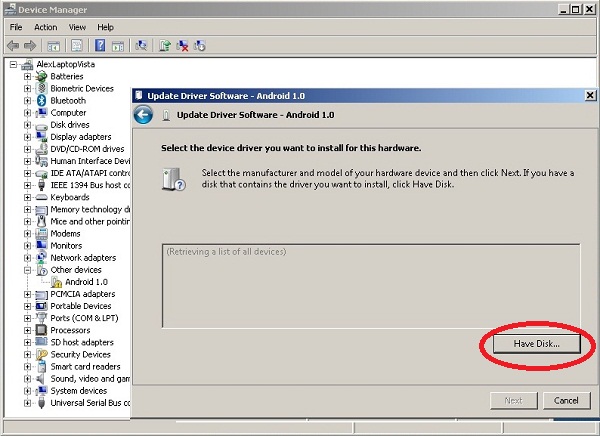Click the device list box retrieving devices
Screen dimensions: 600x436
click(371, 286)
